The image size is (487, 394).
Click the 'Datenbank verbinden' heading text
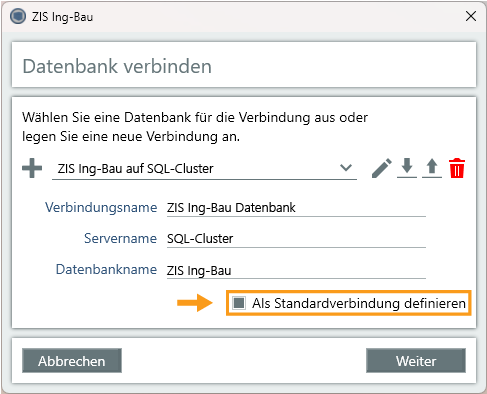point(117,66)
